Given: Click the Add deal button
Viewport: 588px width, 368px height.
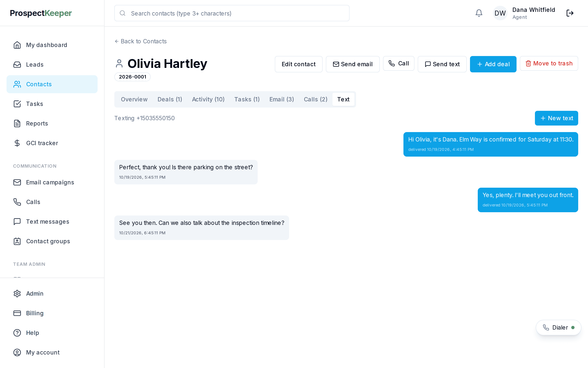Looking at the screenshot, I should coord(493,64).
